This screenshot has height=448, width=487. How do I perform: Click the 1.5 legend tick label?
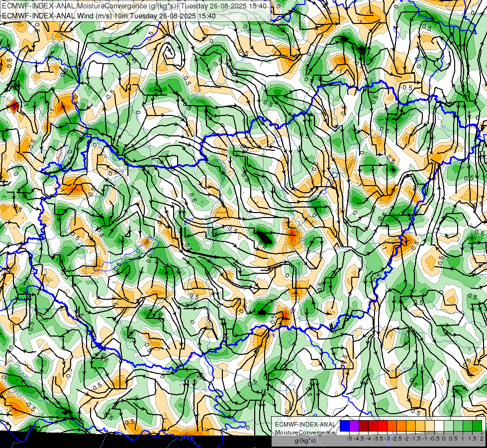tap(473, 439)
